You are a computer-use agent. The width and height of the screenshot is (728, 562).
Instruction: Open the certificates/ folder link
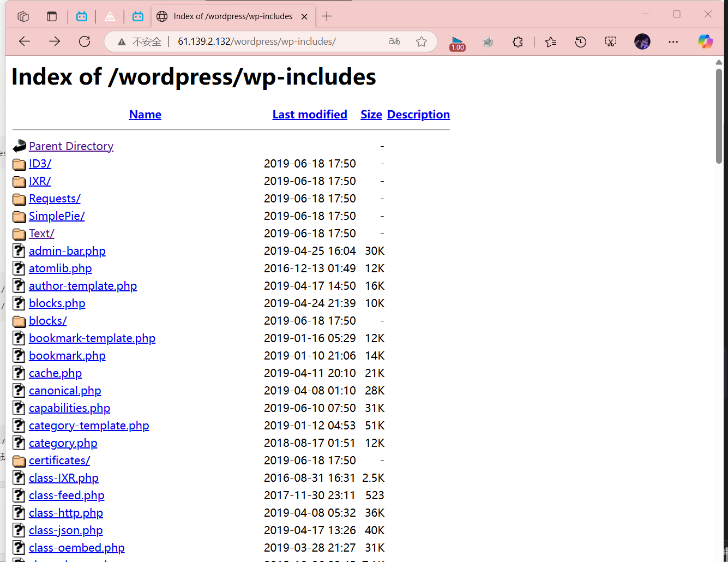(x=59, y=461)
